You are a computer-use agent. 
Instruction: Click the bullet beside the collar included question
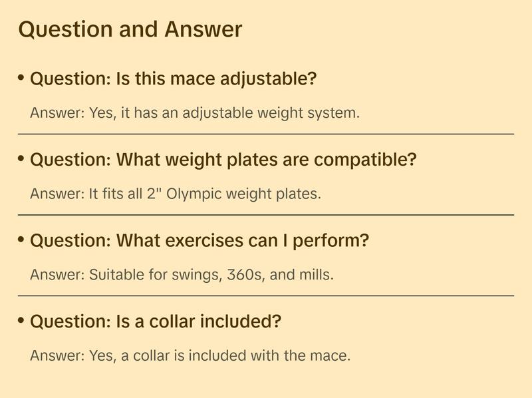click(21, 321)
